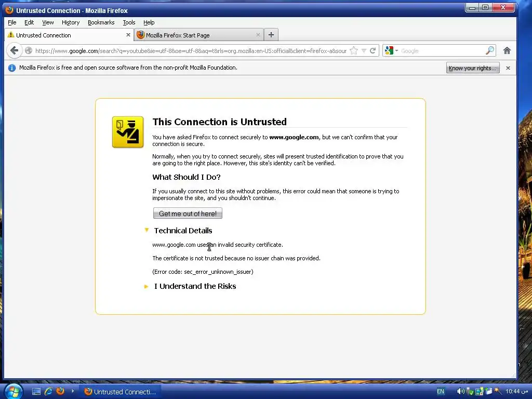The image size is (532, 399).
Task: Open the Bookmarks menu
Action: coord(101,22)
